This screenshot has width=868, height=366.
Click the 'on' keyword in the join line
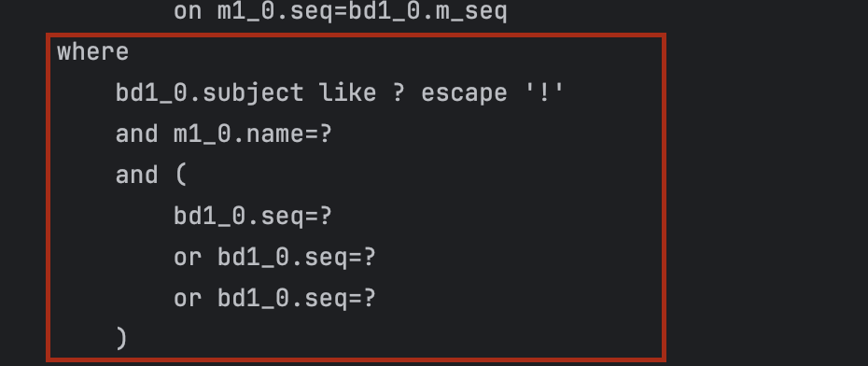188,12
